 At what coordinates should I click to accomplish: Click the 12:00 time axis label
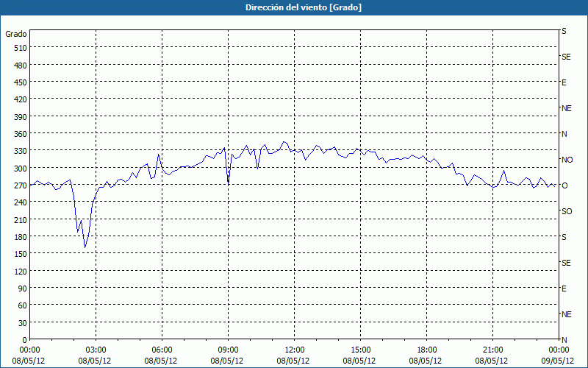click(x=295, y=350)
